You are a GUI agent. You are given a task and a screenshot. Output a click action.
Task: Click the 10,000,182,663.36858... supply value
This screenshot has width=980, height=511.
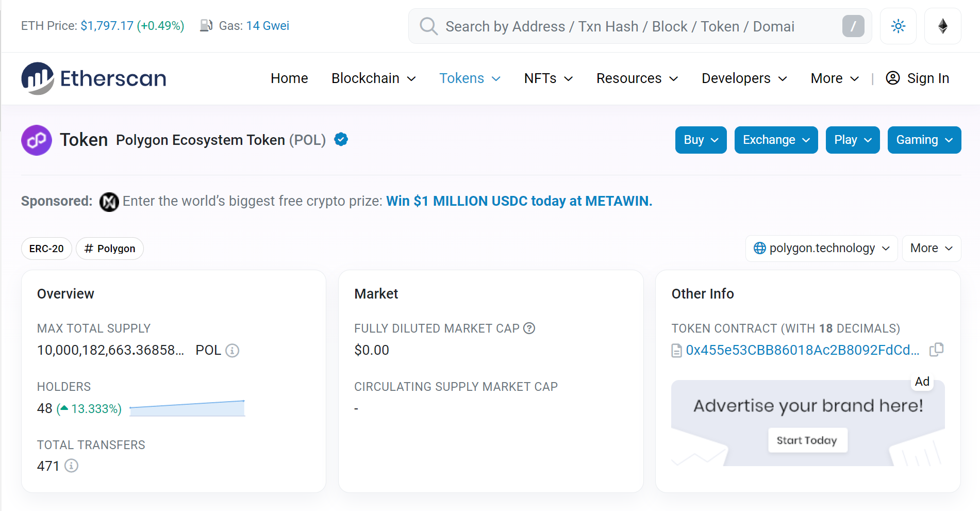[x=110, y=351]
